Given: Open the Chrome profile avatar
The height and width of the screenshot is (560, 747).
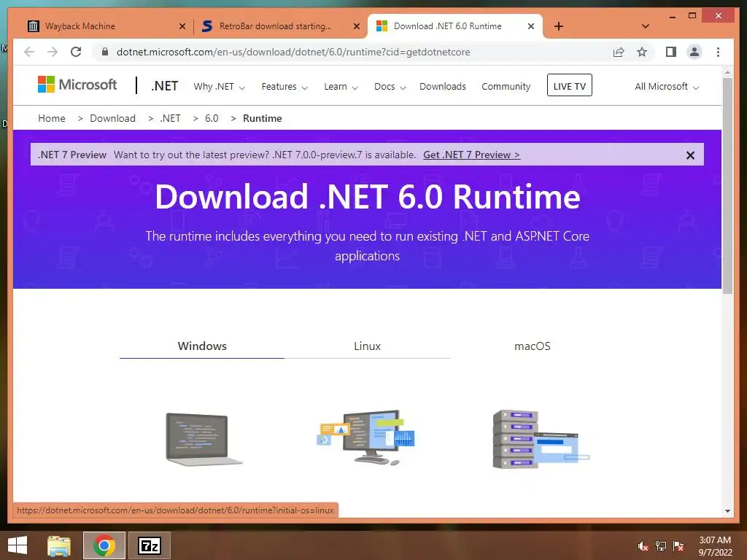Looking at the screenshot, I should point(694,52).
